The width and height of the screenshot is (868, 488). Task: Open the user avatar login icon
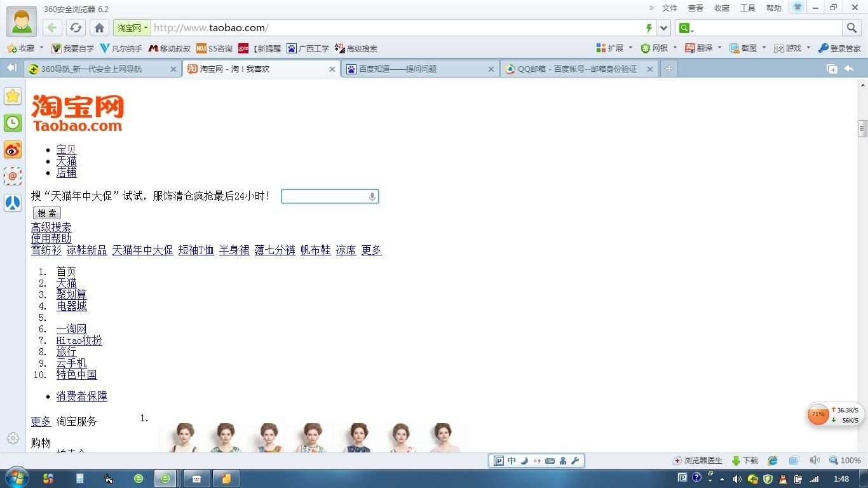point(22,21)
